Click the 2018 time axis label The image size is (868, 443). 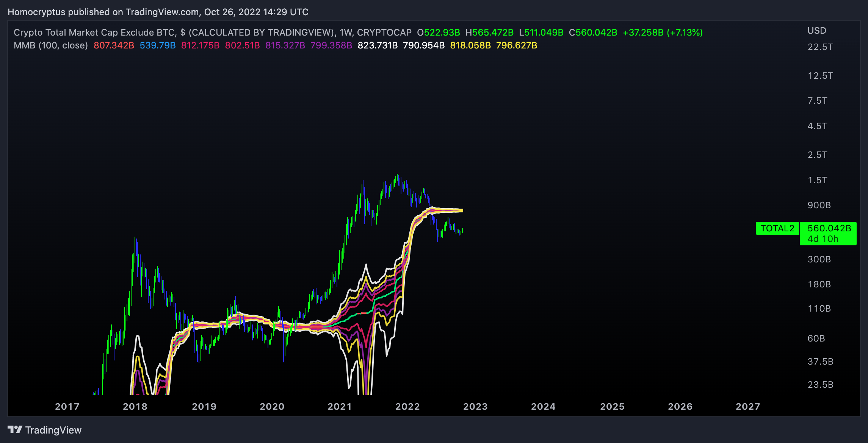click(135, 407)
